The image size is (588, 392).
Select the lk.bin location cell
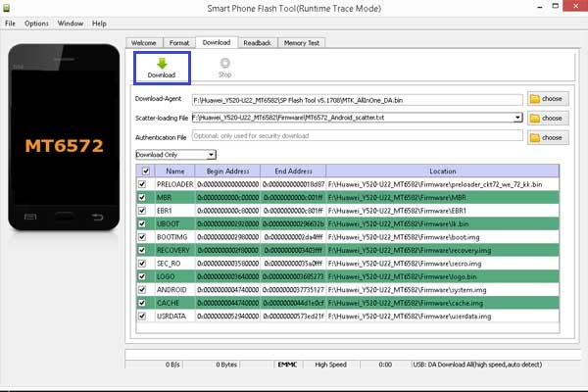(443, 223)
